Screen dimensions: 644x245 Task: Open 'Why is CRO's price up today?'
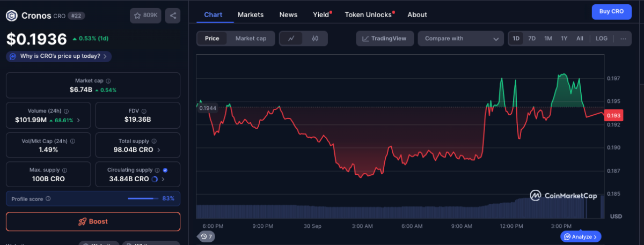tap(59, 56)
